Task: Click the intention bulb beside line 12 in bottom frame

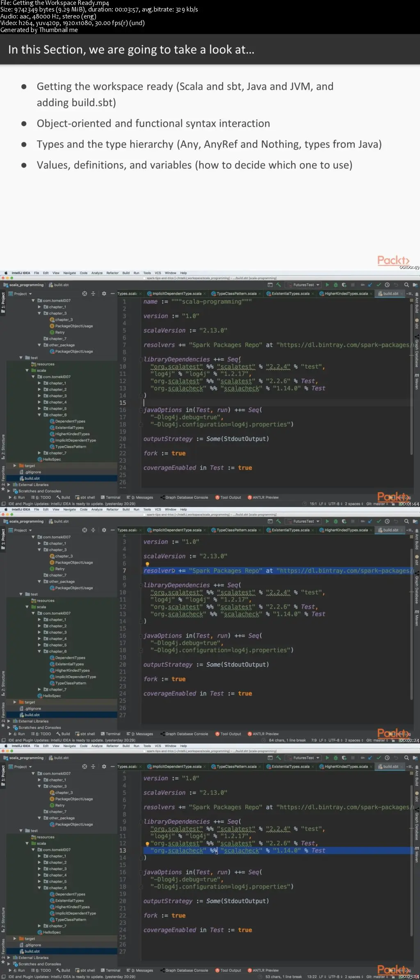Action: pos(147,844)
